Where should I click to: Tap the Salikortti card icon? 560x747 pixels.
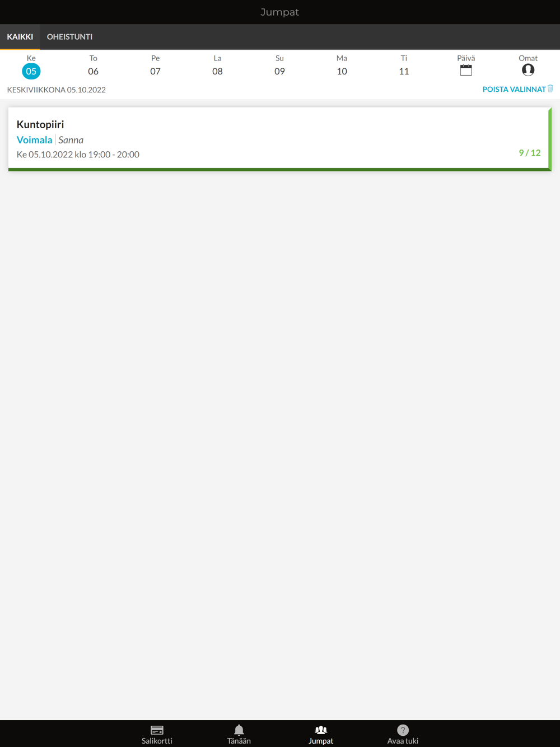(157, 730)
